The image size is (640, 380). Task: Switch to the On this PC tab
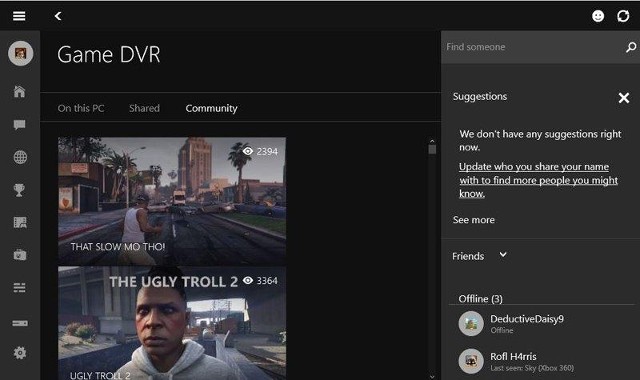pyautogui.click(x=81, y=108)
